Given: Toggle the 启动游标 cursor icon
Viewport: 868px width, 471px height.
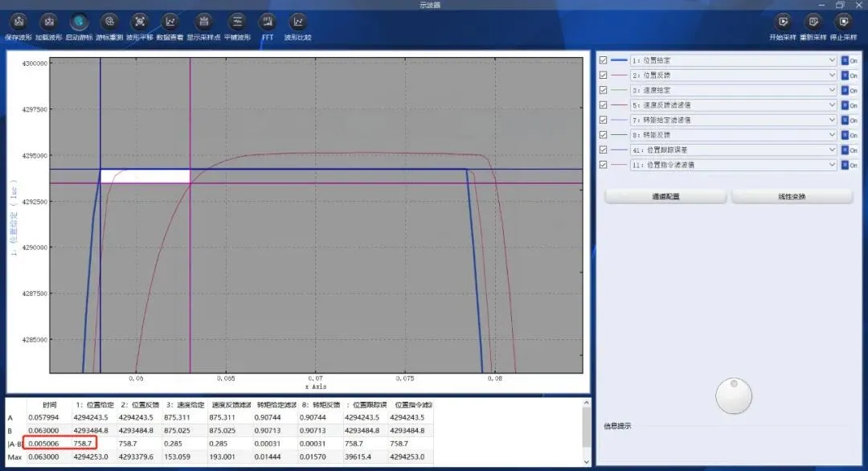Looking at the screenshot, I should pyautogui.click(x=79, y=22).
